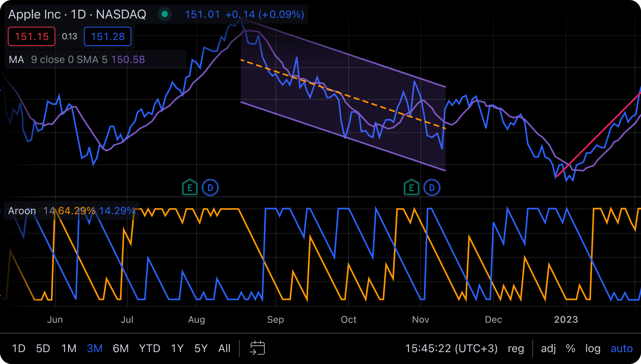
Task: Click the blue 151.28 buy price button
Action: 107,36
